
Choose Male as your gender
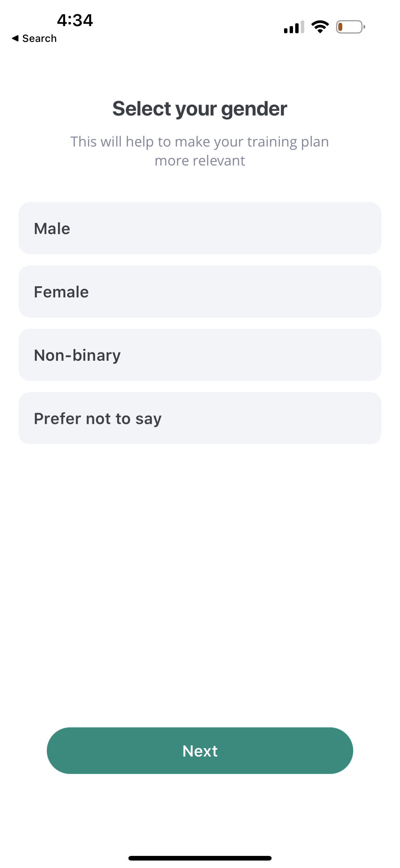pos(200,228)
